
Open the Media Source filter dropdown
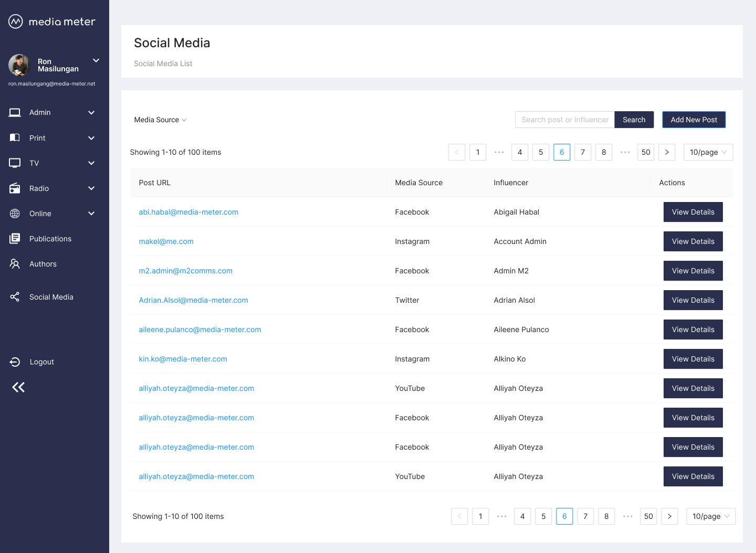click(160, 120)
